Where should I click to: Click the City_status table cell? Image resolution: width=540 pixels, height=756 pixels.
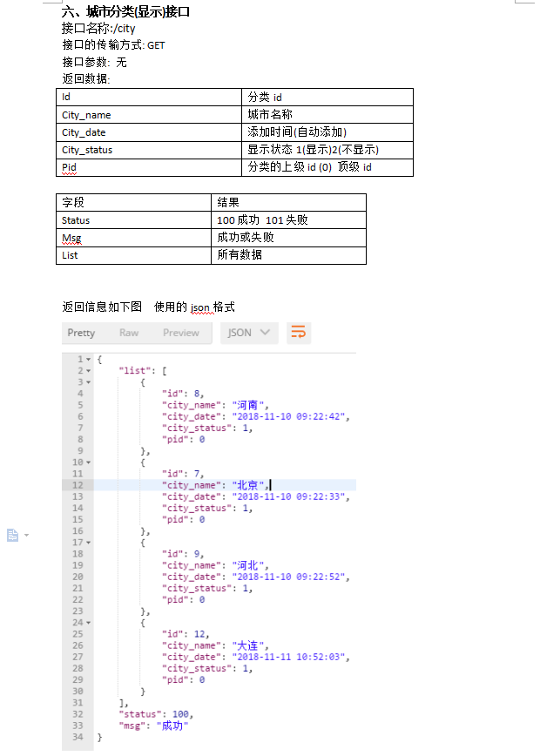[x=149, y=150]
